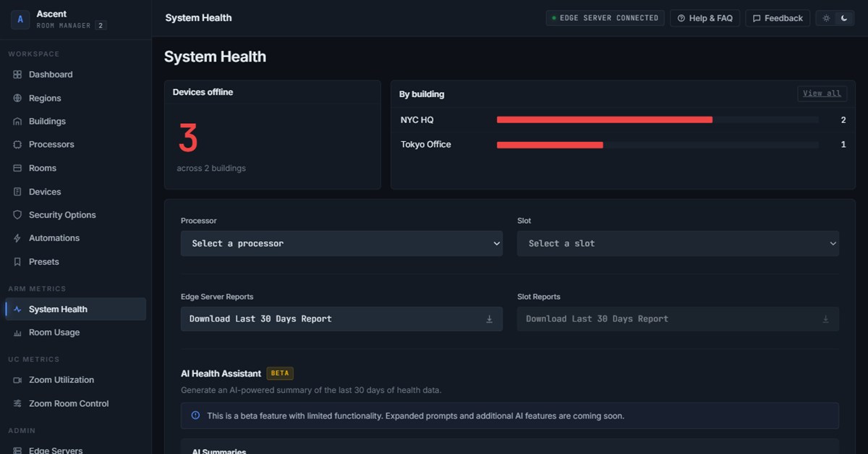This screenshot has height=454, width=868.
Task: Click the Rooms icon in sidebar
Action: (x=17, y=168)
